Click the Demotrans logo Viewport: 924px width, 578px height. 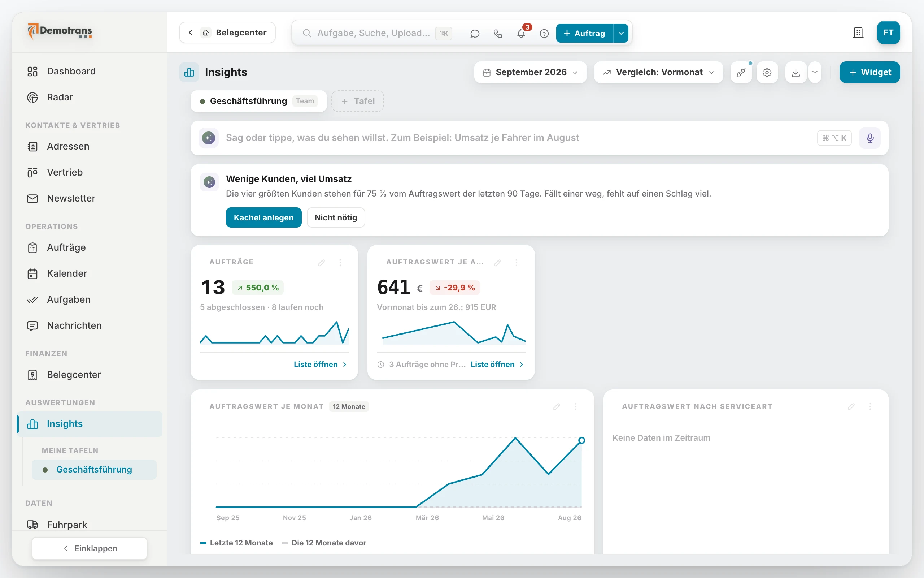click(x=60, y=31)
